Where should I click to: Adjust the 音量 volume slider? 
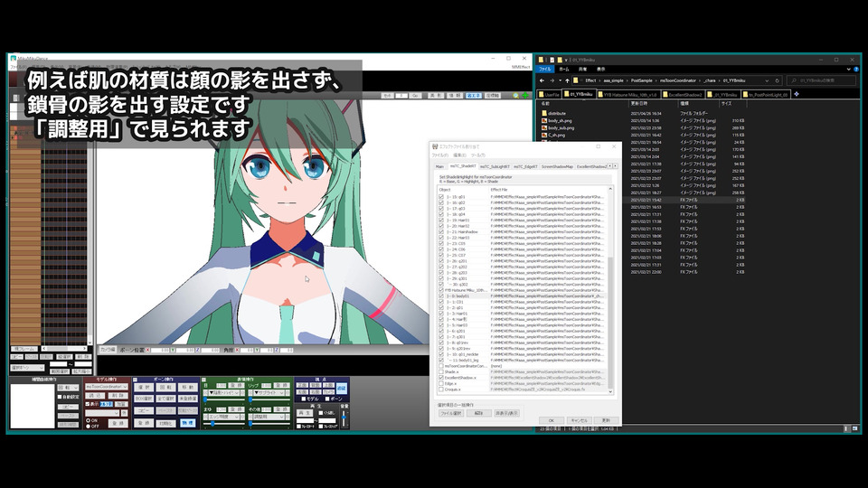click(x=344, y=418)
